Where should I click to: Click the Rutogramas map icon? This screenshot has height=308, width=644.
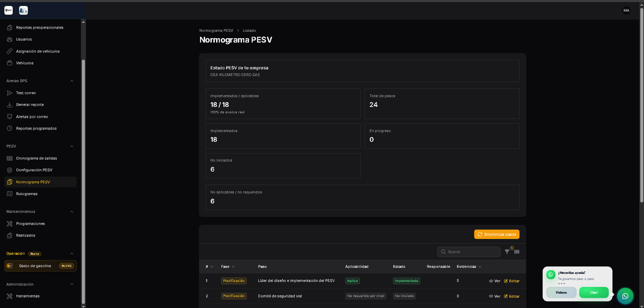click(x=10, y=194)
